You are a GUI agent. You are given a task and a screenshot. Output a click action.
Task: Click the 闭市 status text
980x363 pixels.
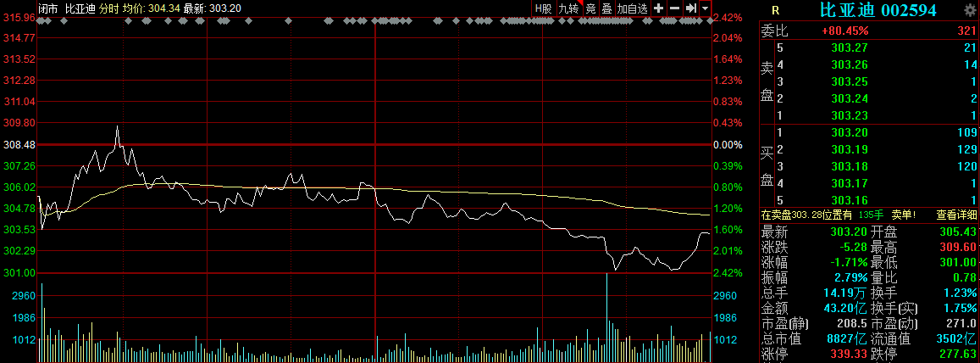point(49,8)
